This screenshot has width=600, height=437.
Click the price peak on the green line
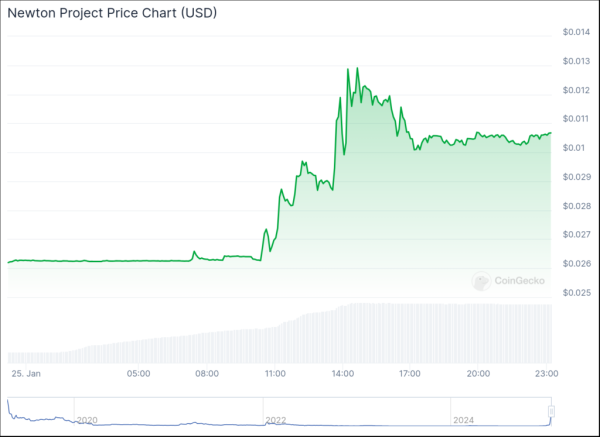348,69
